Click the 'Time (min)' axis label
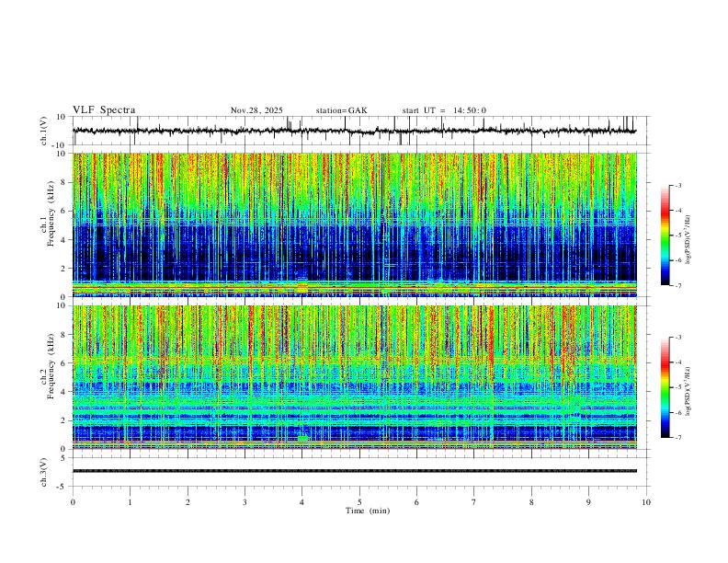728x563 pixels. point(368,511)
